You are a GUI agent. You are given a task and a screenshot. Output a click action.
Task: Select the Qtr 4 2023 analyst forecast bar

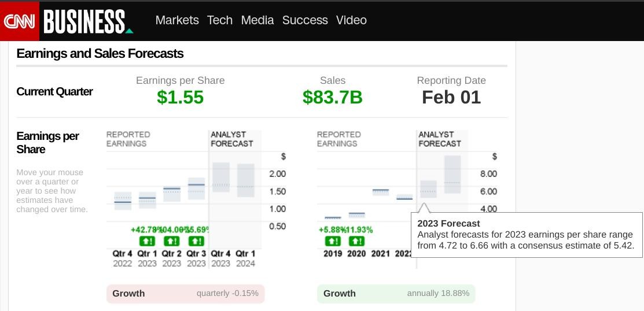coord(221,177)
